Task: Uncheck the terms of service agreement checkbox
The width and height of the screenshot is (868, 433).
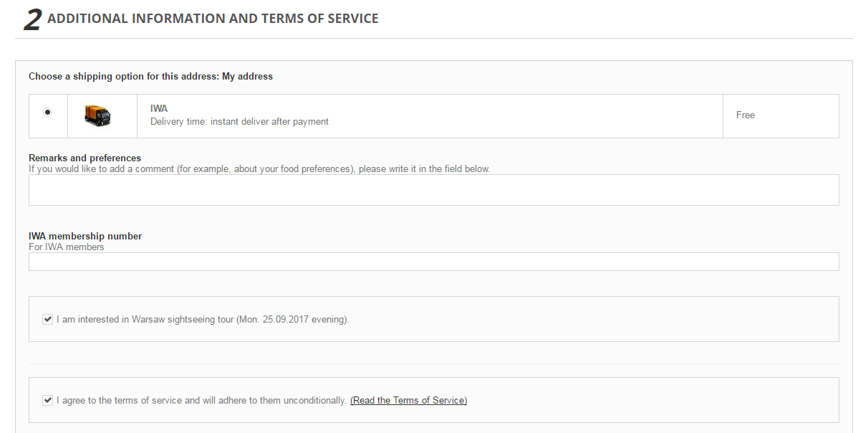Action: 48,400
